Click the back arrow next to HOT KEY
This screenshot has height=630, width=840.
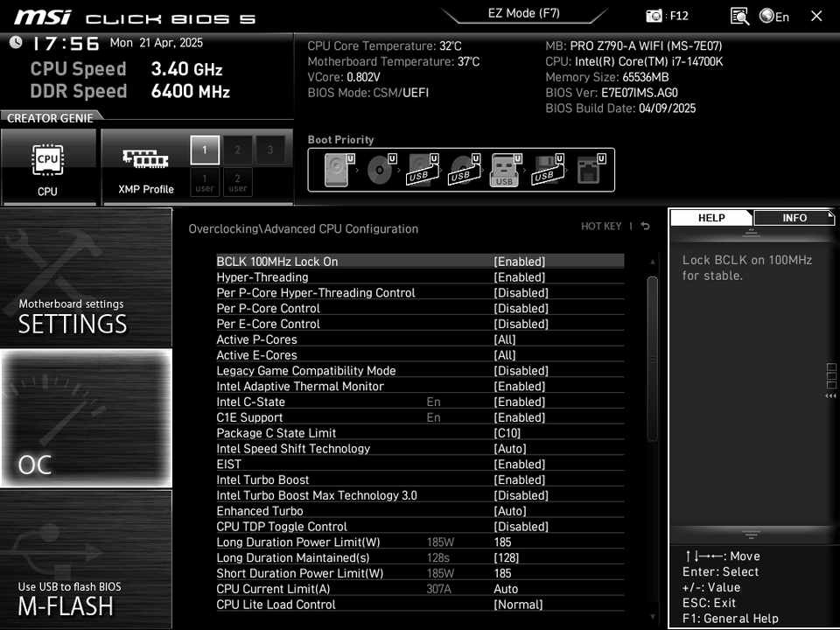(x=645, y=226)
